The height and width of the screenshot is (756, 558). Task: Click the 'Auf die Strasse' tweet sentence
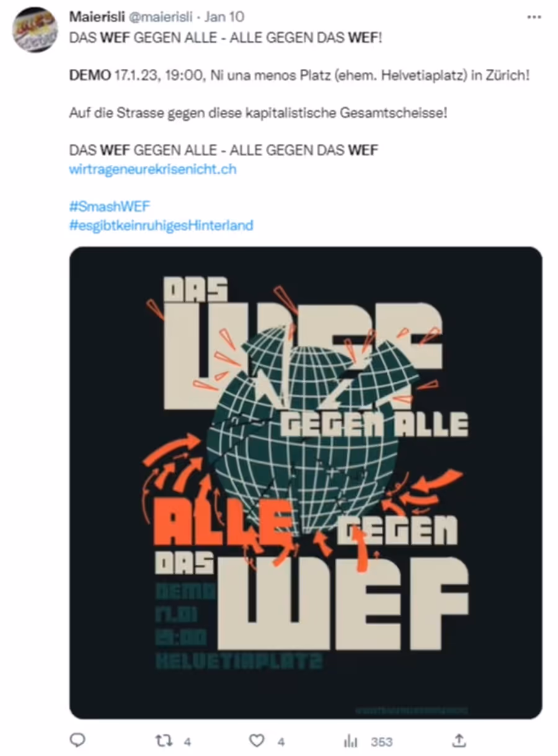[x=257, y=113]
